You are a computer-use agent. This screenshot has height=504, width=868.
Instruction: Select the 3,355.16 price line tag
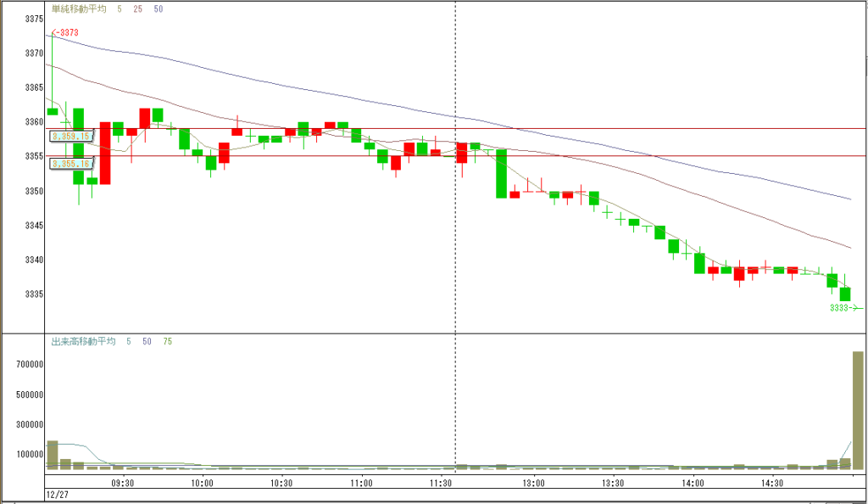(x=71, y=164)
